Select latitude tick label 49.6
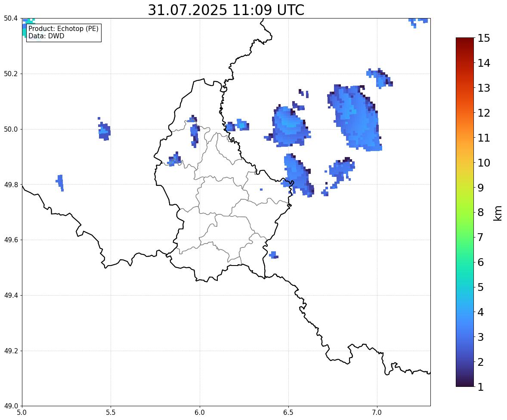Screen dimensions: 507x420 (x=11, y=240)
